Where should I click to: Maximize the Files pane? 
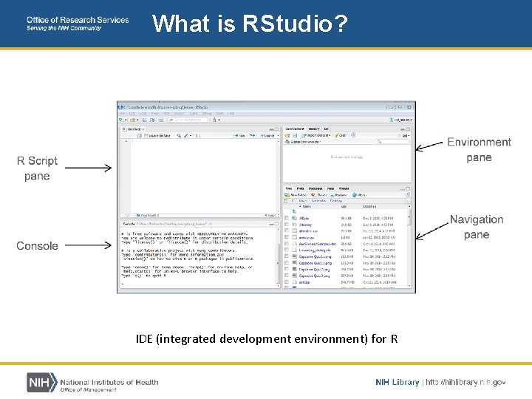pyautogui.click(x=408, y=188)
